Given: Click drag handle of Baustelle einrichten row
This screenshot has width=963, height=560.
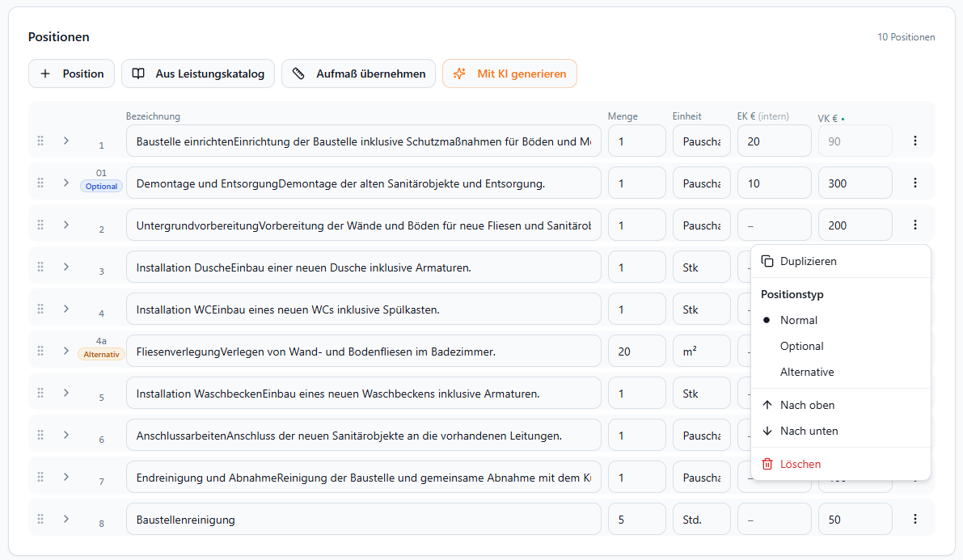Looking at the screenshot, I should coord(40,141).
